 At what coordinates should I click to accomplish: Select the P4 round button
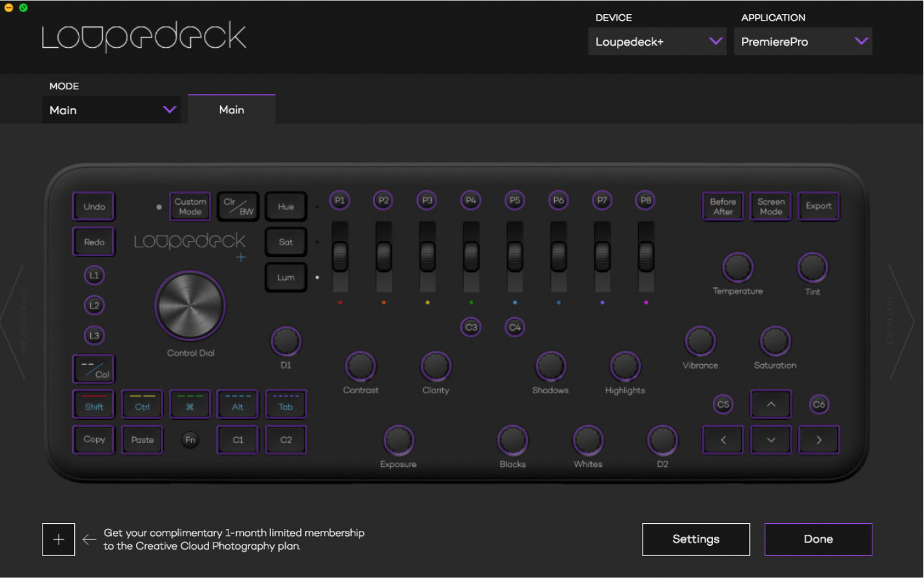tap(471, 200)
